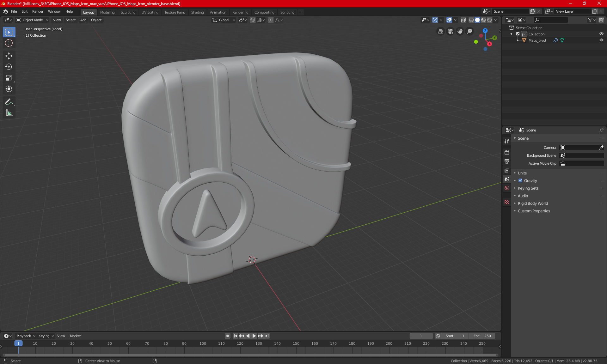
Task: Open the viewport Object menu
Action: click(96, 20)
